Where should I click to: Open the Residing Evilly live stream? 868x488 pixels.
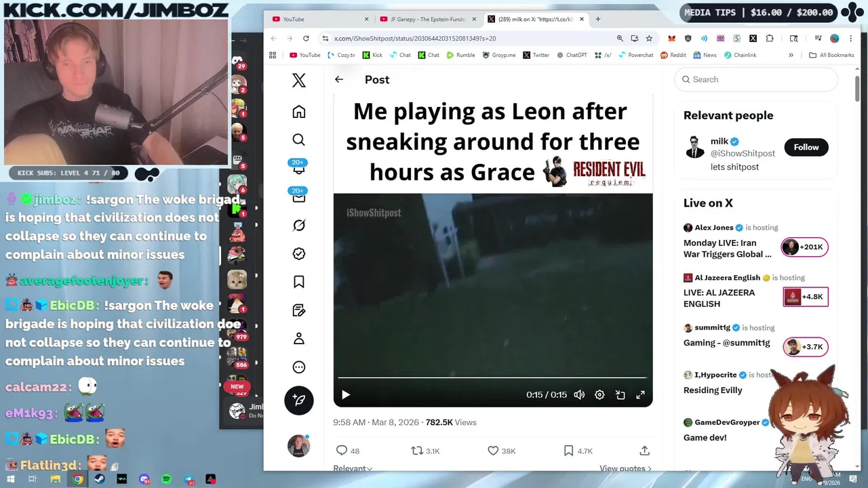click(713, 390)
